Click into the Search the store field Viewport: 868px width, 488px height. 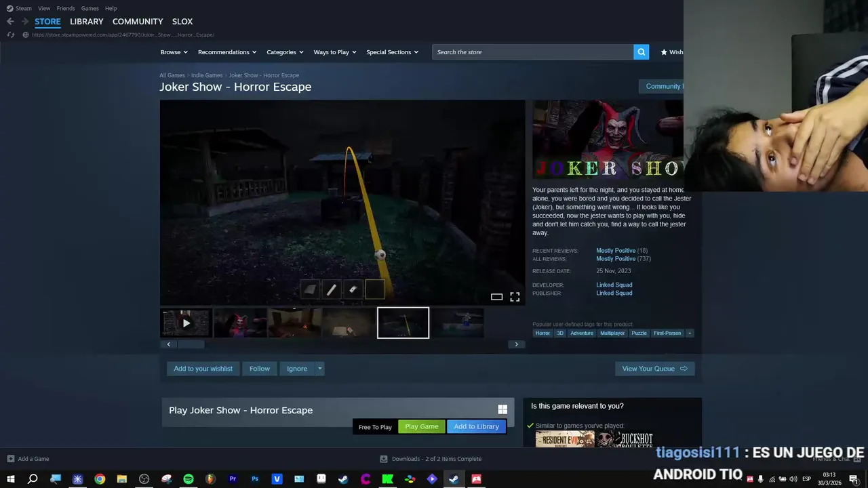coord(532,52)
